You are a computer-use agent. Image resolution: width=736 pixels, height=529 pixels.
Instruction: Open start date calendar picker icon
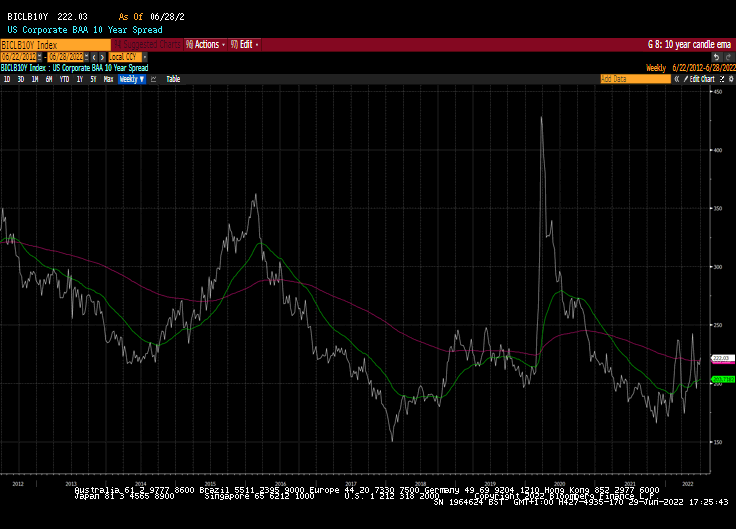pyautogui.click(x=39, y=57)
